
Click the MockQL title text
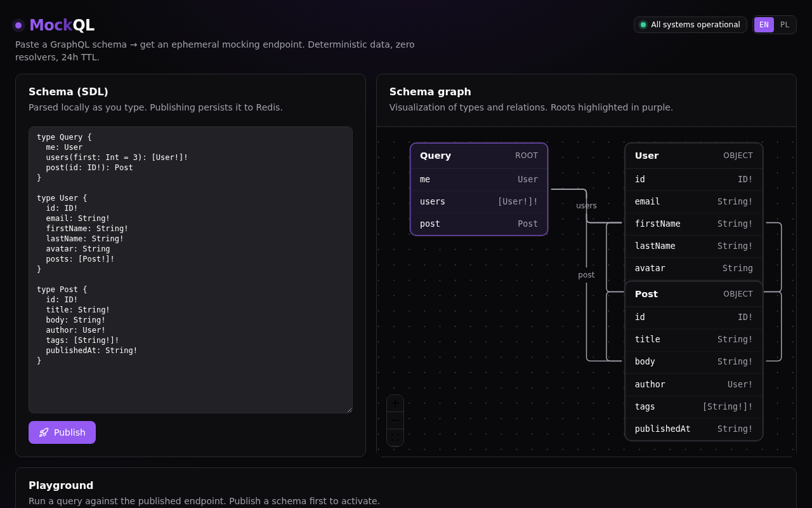tap(62, 25)
